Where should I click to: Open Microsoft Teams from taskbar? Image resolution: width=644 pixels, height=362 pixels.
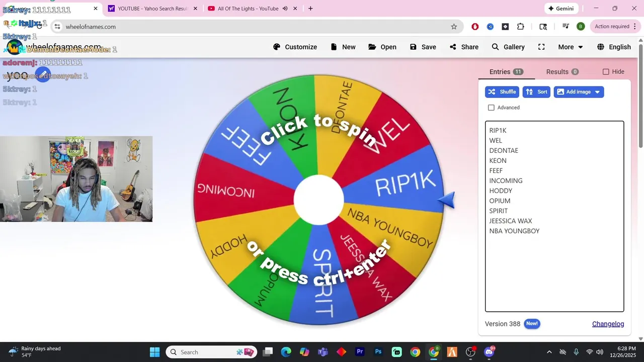pyautogui.click(x=323, y=352)
